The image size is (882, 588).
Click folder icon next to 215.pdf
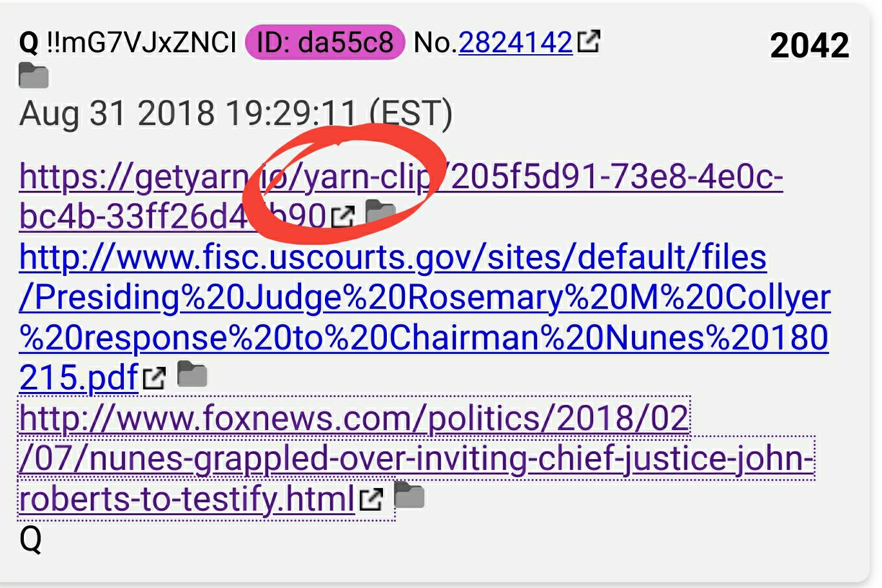tap(192, 374)
